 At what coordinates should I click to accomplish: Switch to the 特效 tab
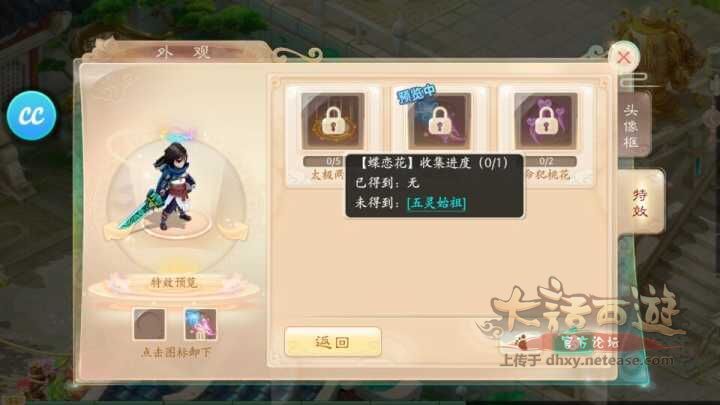pyautogui.click(x=641, y=202)
